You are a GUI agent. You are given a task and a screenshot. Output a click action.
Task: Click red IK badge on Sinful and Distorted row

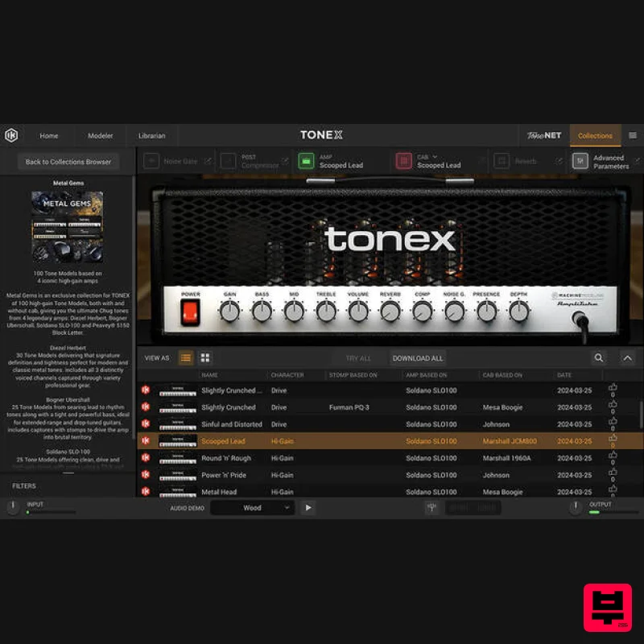point(146,424)
